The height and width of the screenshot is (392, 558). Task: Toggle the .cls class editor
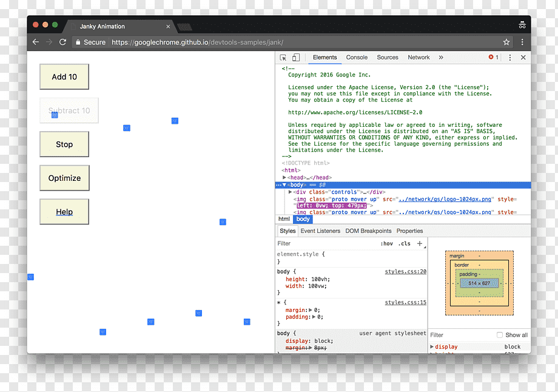tap(405, 243)
